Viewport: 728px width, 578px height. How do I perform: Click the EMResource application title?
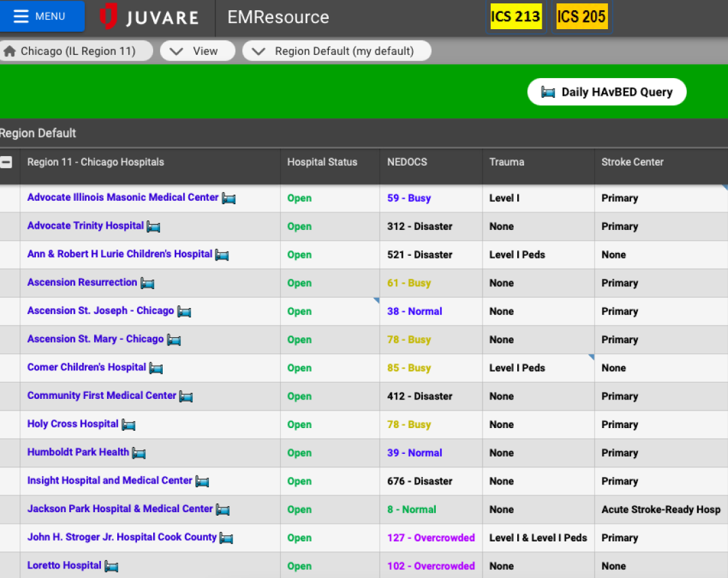pos(278,17)
